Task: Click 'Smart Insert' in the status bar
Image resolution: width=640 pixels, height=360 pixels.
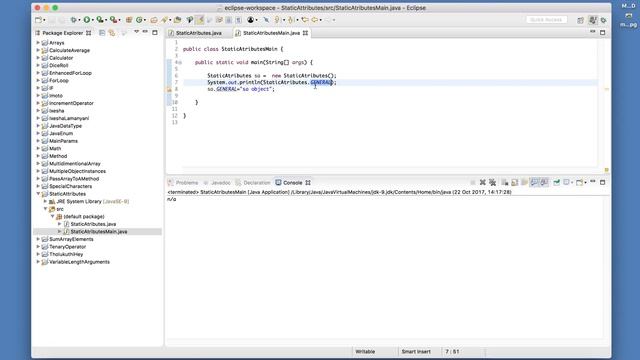Action: 416,351
